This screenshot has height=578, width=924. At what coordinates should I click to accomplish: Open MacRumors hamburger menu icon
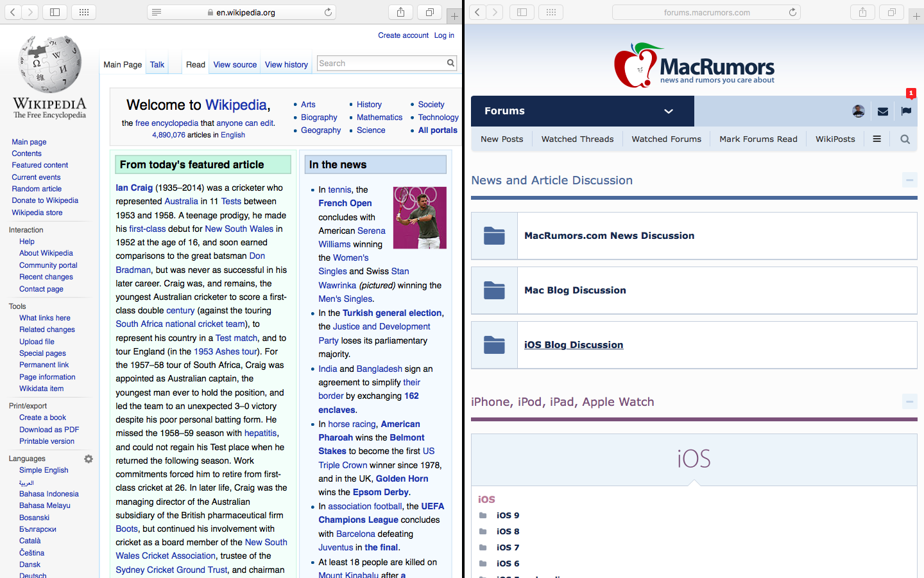point(877,139)
